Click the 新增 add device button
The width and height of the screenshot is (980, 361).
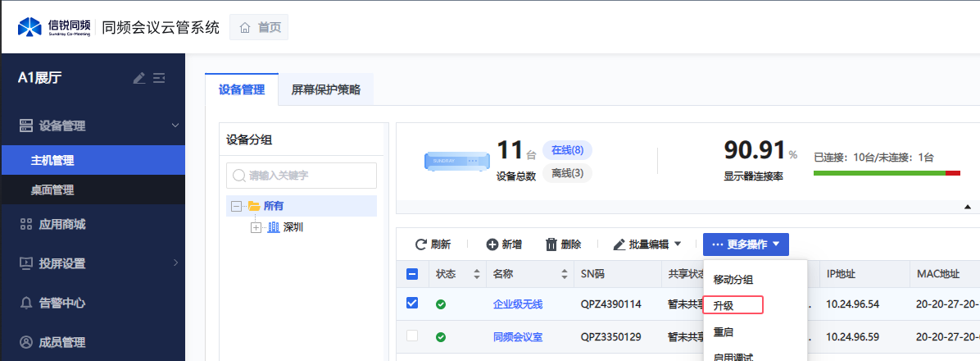[x=504, y=244]
